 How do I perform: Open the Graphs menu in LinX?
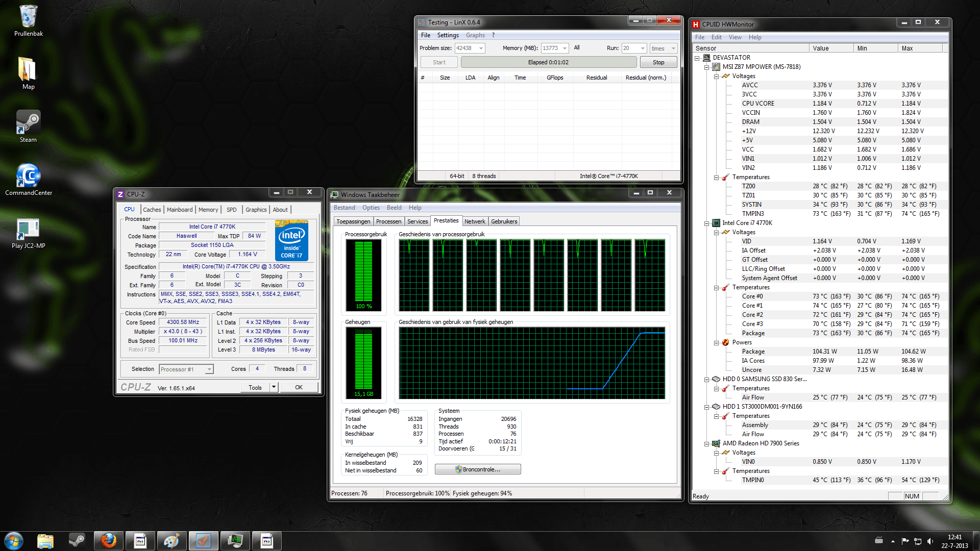[x=475, y=35]
